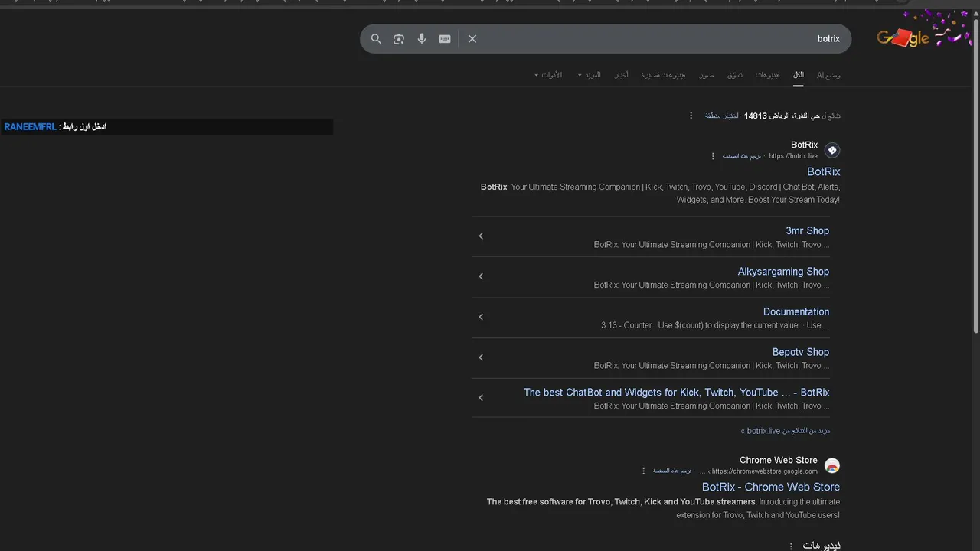Open 'The best ChatBot and Widgets' link
The width and height of the screenshot is (980, 551).
[x=677, y=393]
